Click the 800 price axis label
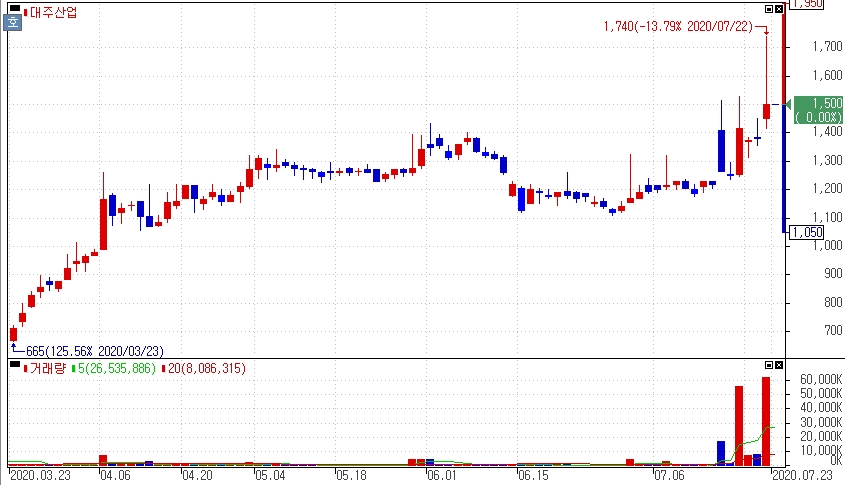This screenshot has width=845, height=485. coord(833,302)
